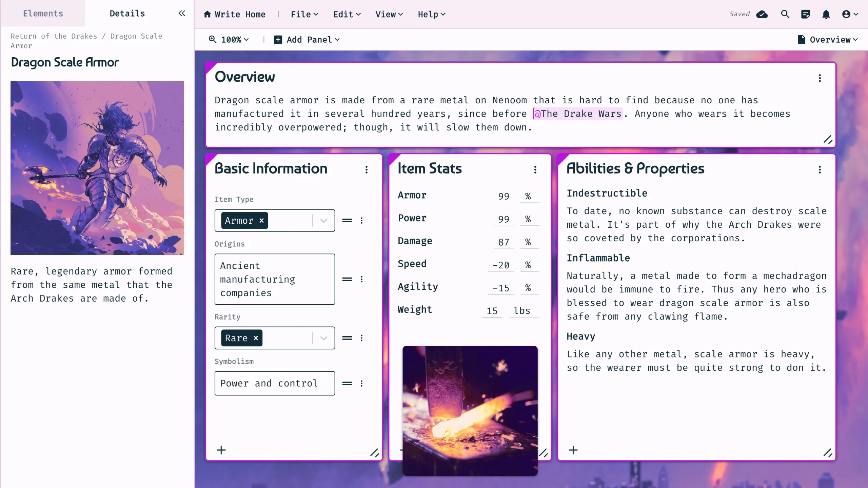Open the notes icon in top bar
The width and height of the screenshot is (868, 488).
(805, 14)
